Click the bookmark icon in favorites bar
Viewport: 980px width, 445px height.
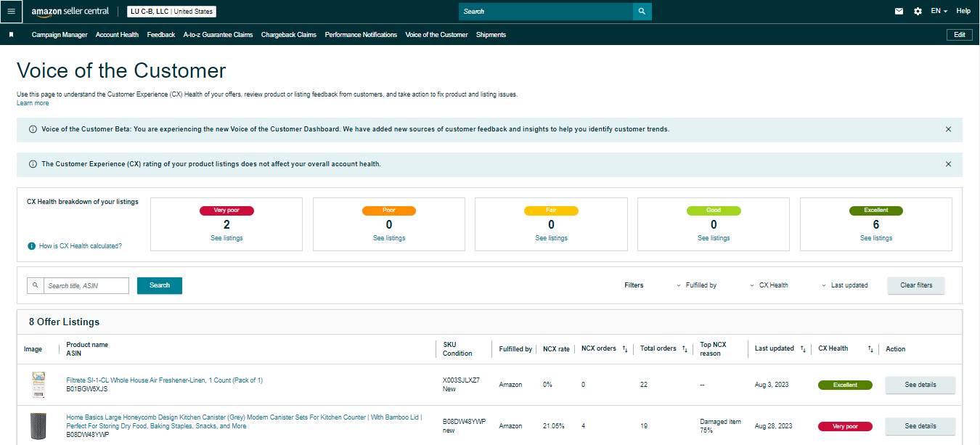click(11, 35)
